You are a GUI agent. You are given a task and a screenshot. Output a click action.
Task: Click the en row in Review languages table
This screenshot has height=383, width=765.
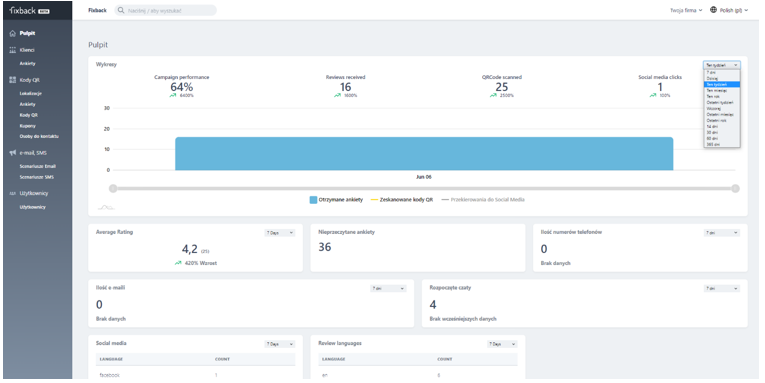coord(418,375)
